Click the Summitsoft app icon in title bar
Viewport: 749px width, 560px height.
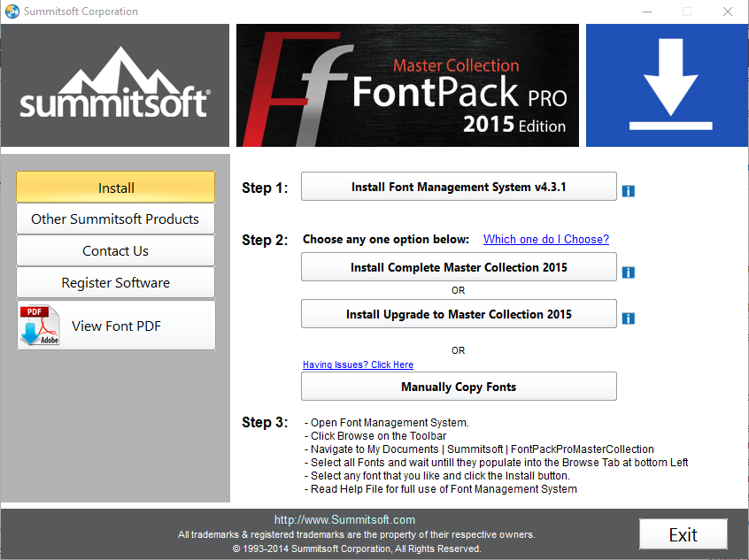(x=12, y=11)
